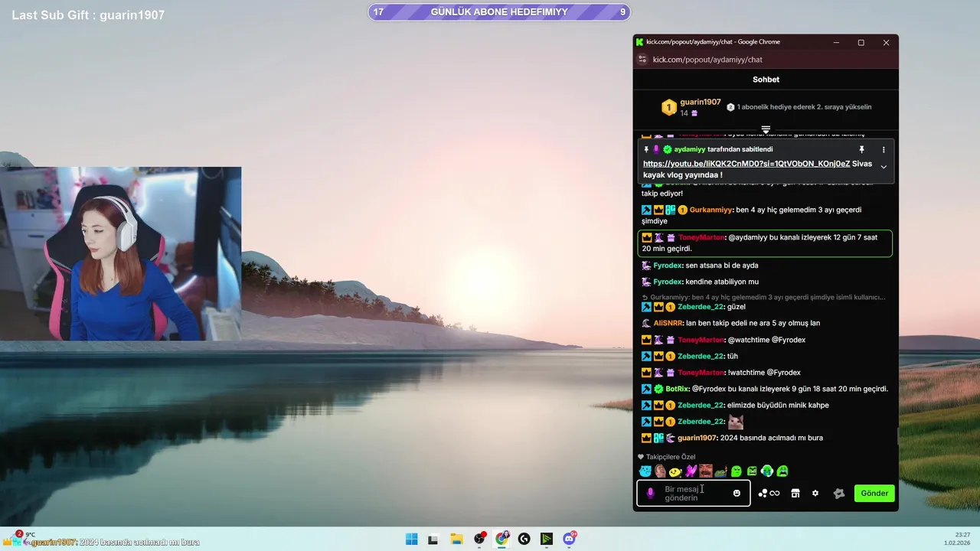Collapse the gift leaderboard handle arrow
The image size is (980, 551).
tap(766, 129)
